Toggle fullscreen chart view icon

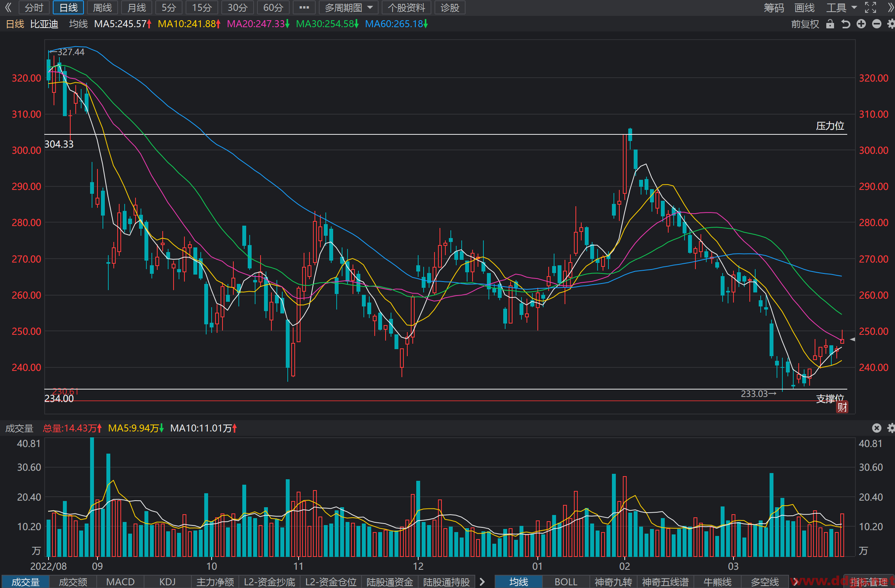pos(871,7)
